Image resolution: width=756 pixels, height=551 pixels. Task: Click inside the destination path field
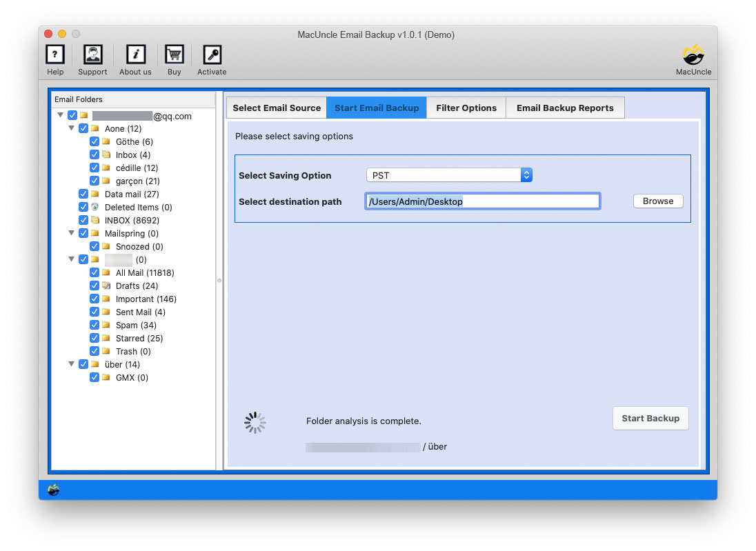pos(482,201)
